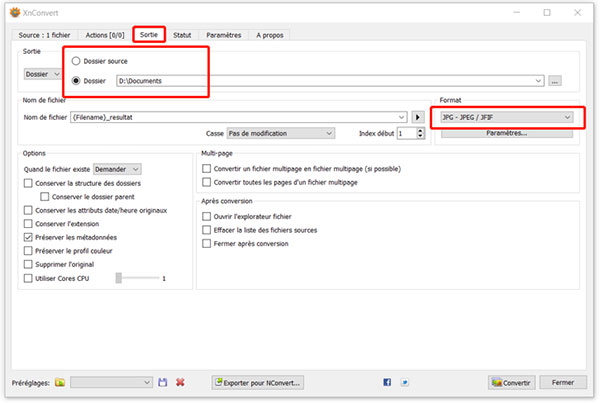Open the A propos tab

(270, 35)
